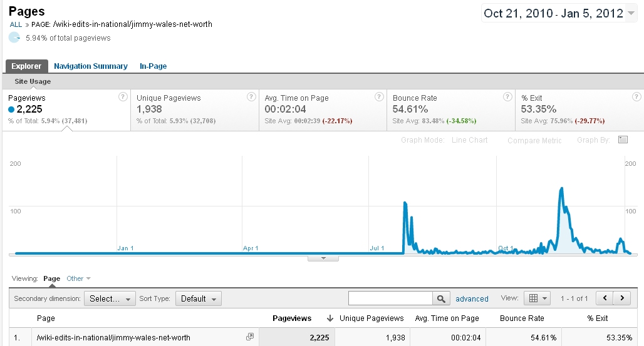Switch to Navigation Summary tab
The height and width of the screenshot is (346, 644).
90,66
